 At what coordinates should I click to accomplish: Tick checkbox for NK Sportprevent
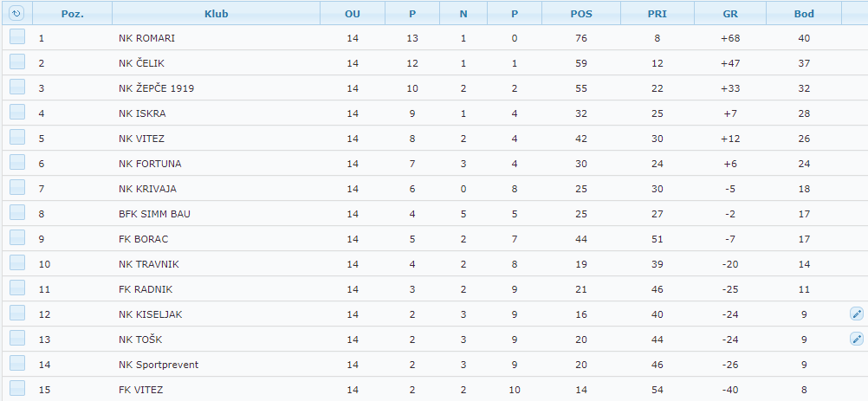(17, 364)
